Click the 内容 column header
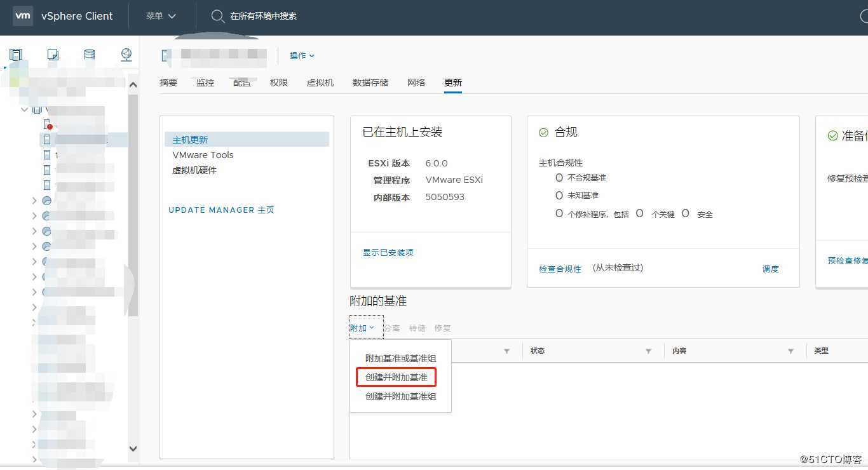 679,351
